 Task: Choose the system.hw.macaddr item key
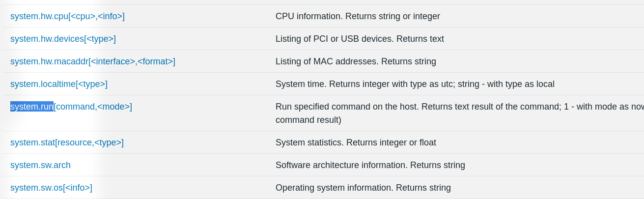click(x=93, y=61)
